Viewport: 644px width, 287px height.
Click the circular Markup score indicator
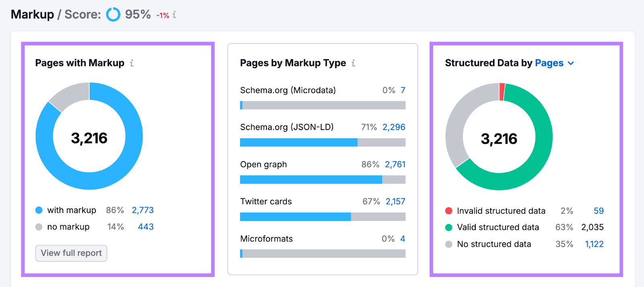pyautogui.click(x=113, y=14)
